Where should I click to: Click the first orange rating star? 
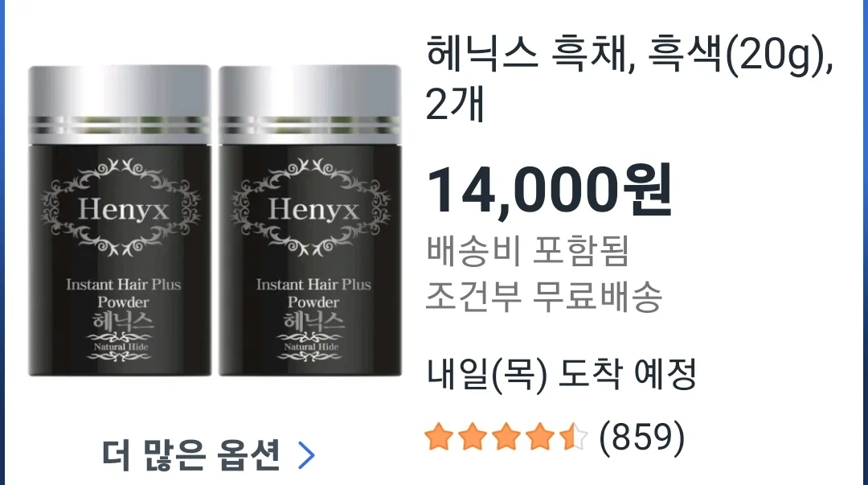(x=439, y=436)
